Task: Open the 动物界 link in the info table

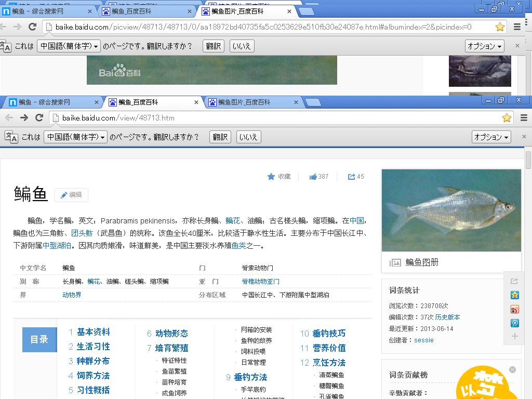Action: tap(72, 295)
